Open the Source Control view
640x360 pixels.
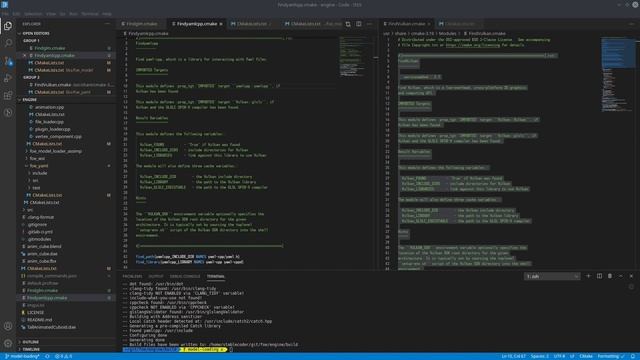[8, 61]
